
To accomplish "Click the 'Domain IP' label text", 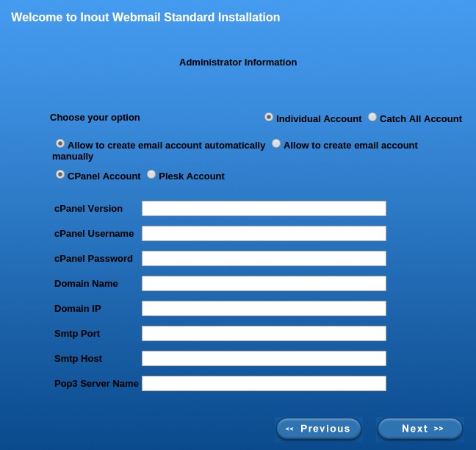I will point(77,309).
